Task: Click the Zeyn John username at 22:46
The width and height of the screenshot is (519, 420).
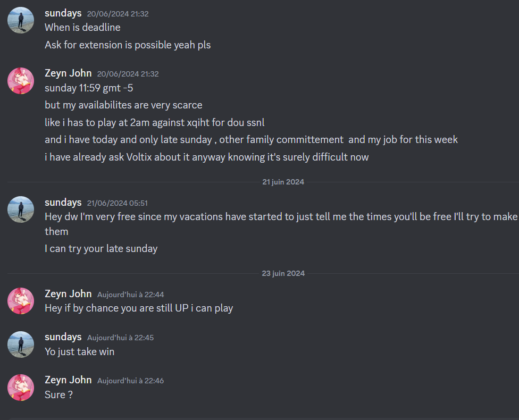Action: 68,380
